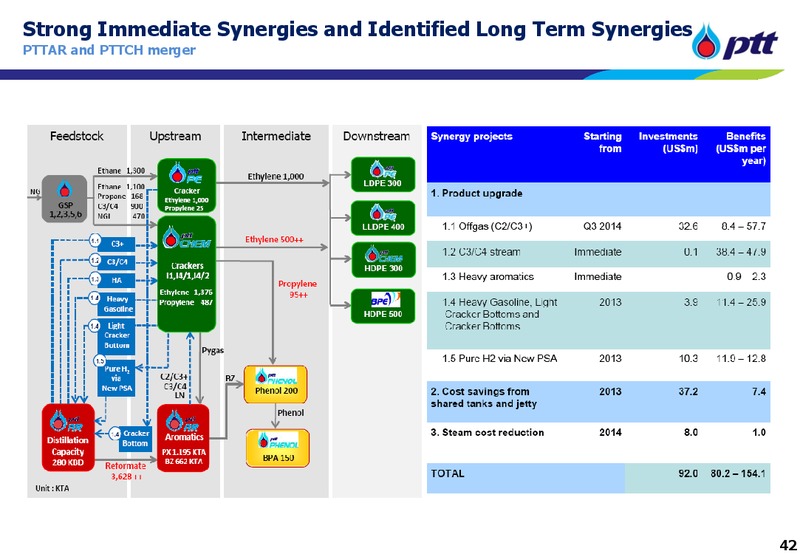Click the 38.4 – 47.9 benefits cell
Image resolution: width=800 pixels, height=554 pixels.
coord(740,251)
